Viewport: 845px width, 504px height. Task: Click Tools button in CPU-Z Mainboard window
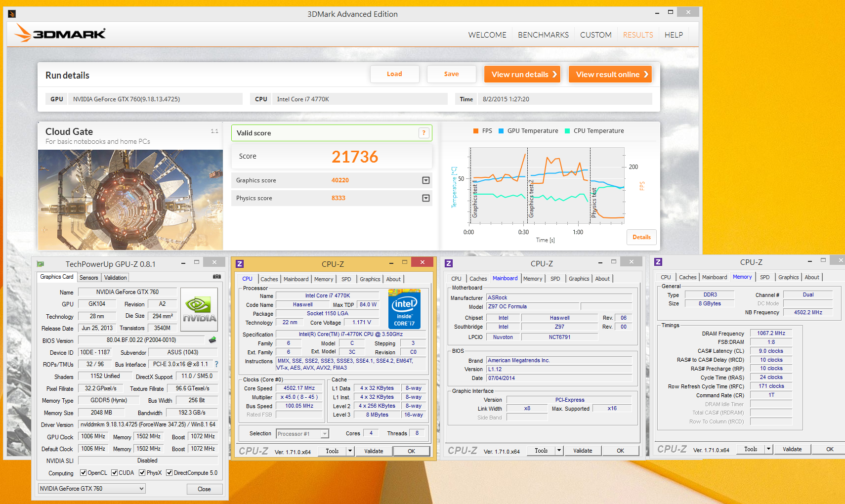tap(541, 451)
